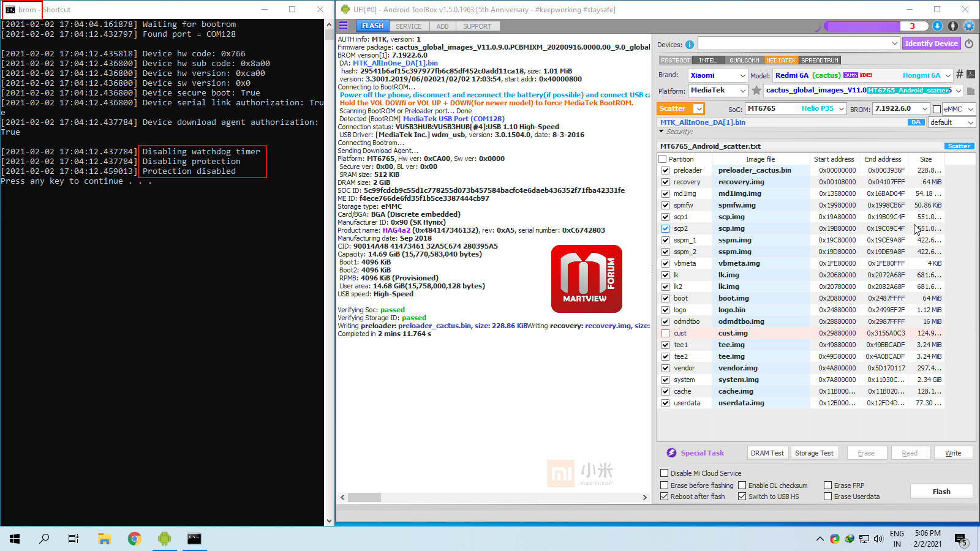Switch to Android ToolBox taskbar icon
This screenshot has height=551, width=980.
click(164, 539)
